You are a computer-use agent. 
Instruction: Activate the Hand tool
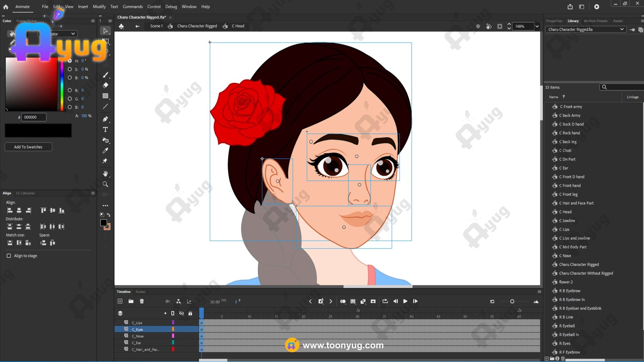pyautogui.click(x=105, y=174)
